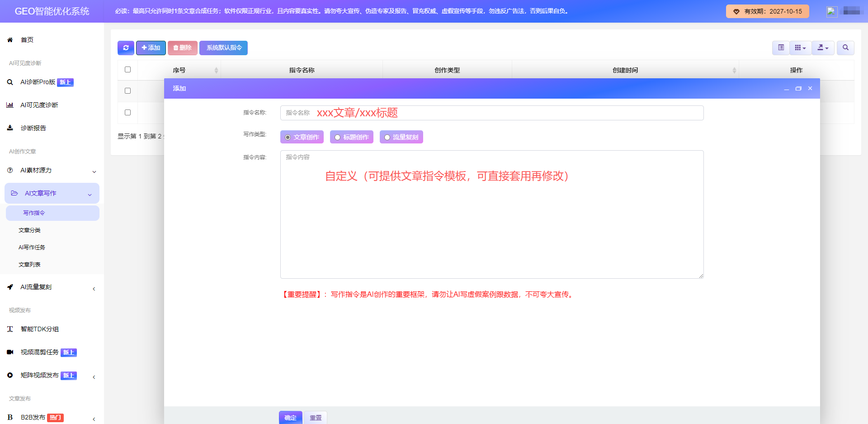Click the folder icon for AI文章写作
Screen dimensions: 868x424
coord(14,193)
